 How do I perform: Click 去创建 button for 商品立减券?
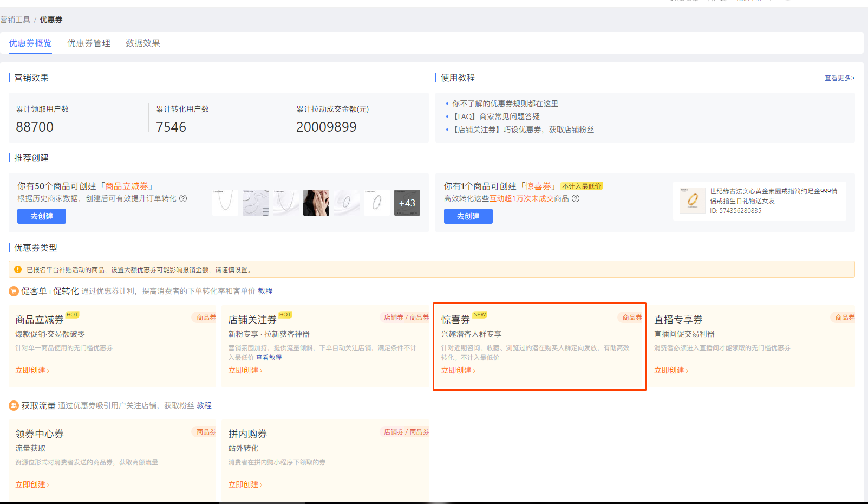42,216
